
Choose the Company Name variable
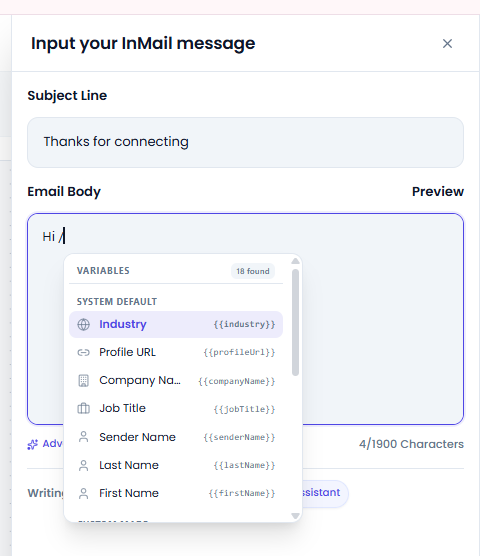pos(176,380)
